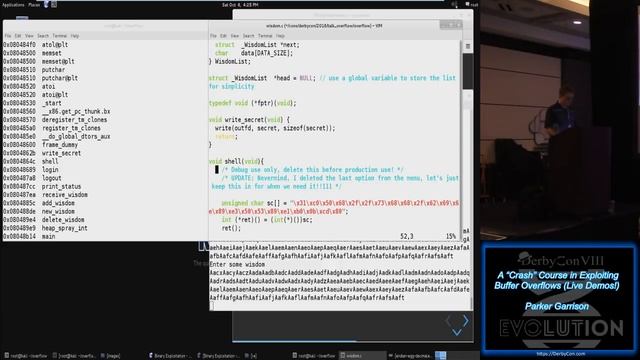This screenshot has width=640, height=360.
Task: Switch to the [images] taskbar item
Action: (110, 356)
